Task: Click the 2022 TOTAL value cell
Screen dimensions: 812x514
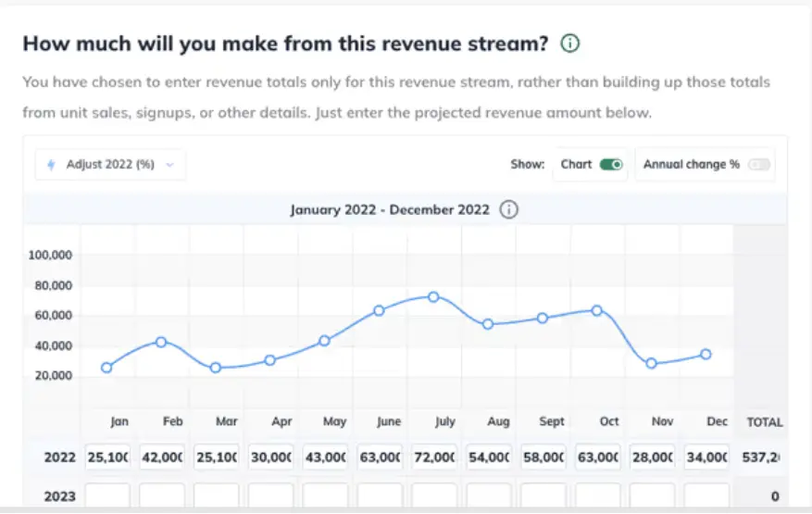Action: tap(764, 458)
